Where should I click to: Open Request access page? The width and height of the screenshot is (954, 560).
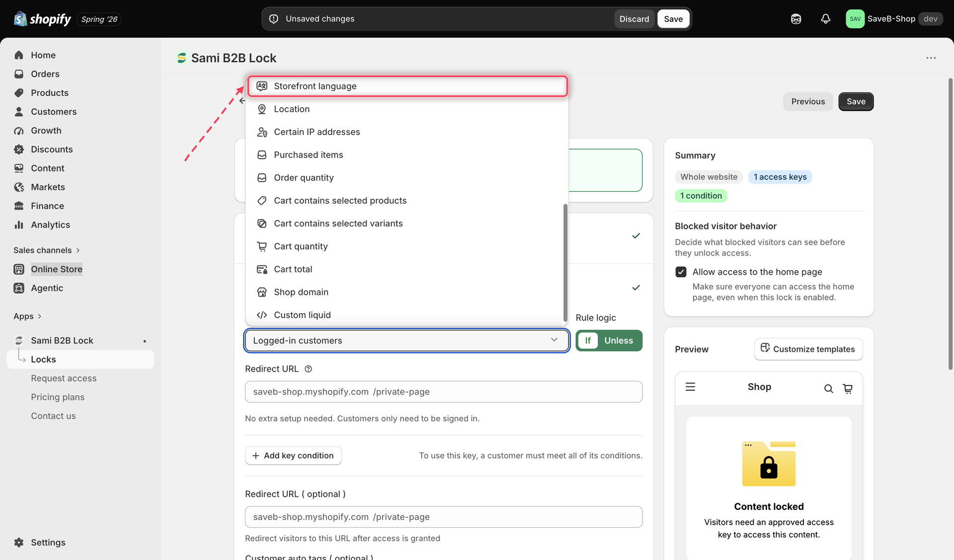pos(64,378)
